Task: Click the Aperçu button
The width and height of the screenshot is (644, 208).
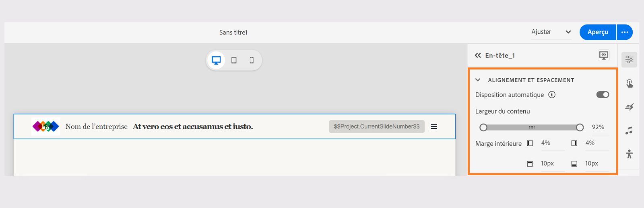Action: coord(598,32)
